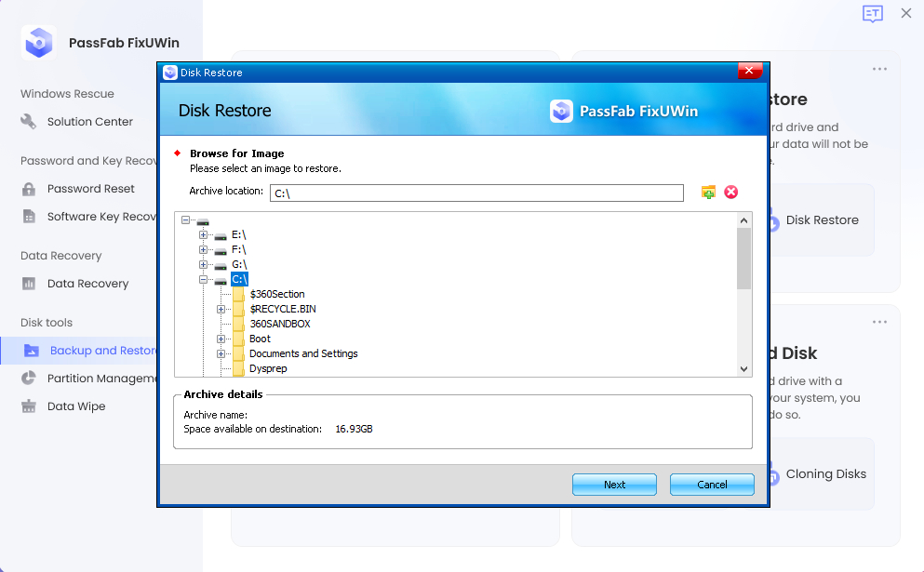This screenshot has height=572, width=924.
Task: Click the Archive location input field
Action: (x=476, y=193)
